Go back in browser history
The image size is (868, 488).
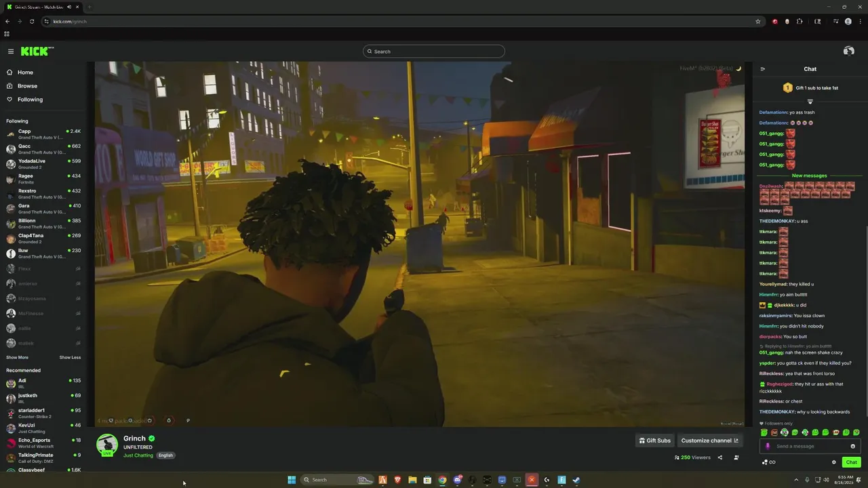pyautogui.click(x=7, y=21)
